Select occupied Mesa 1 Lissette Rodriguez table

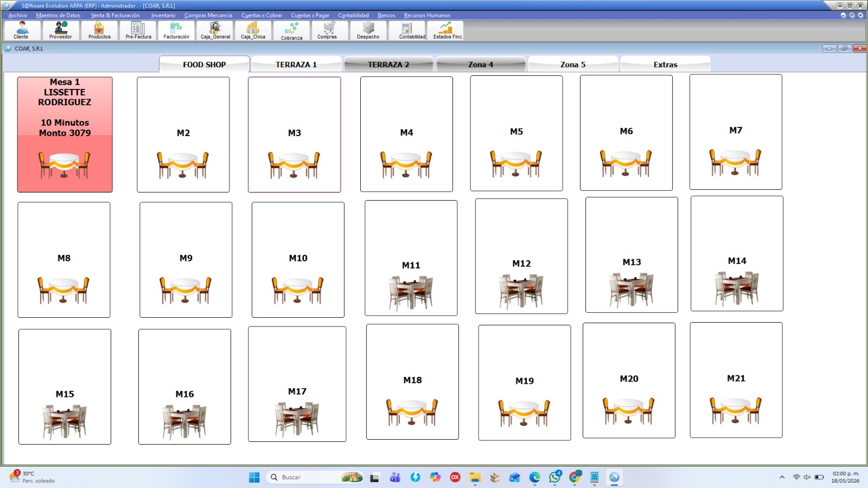tap(65, 134)
